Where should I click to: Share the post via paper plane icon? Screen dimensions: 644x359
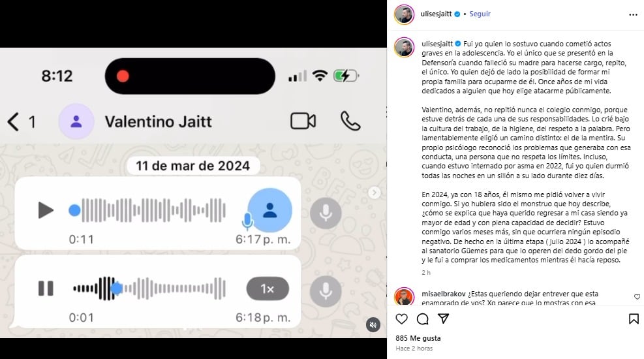click(443, 319)
